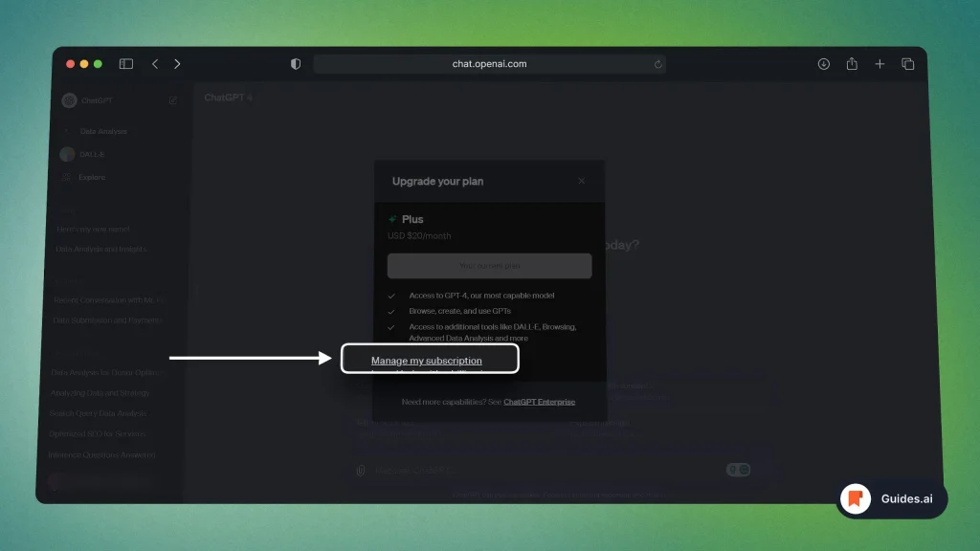Start a new chat with the compose icon
This screenshot has height=551, width=980.
tap(173, 99)
